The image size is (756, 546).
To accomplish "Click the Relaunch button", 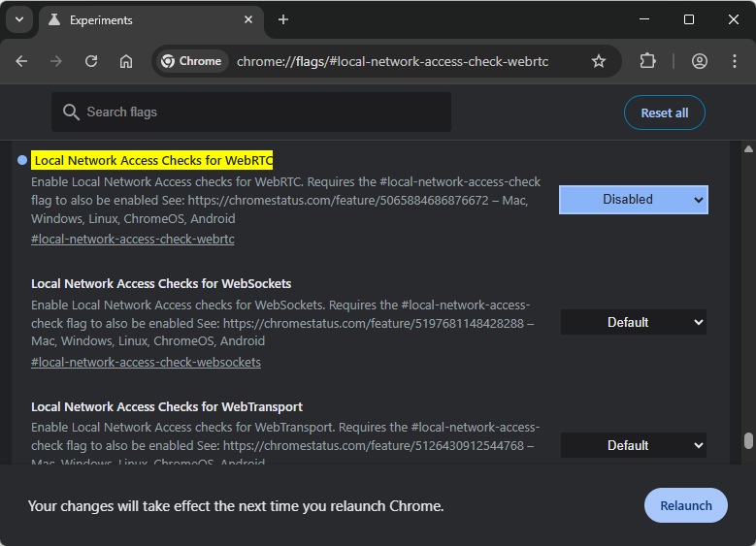I will click(x=685, y=505).
